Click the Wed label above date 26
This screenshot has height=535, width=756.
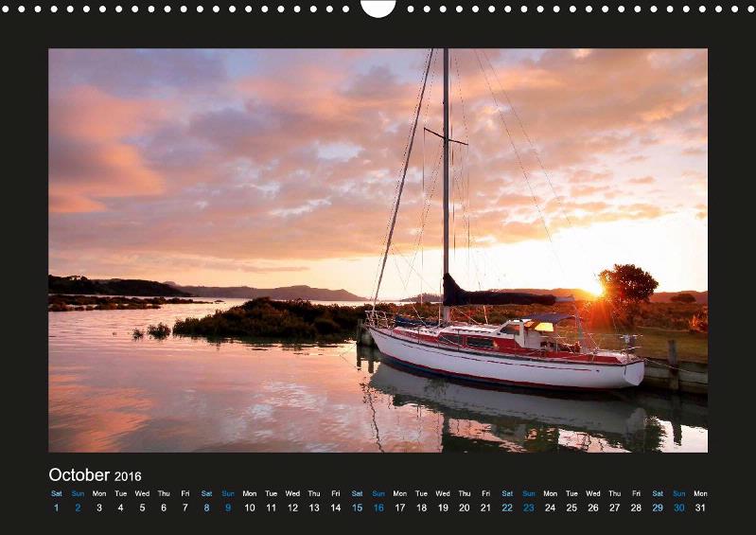(x=593, y=493)
